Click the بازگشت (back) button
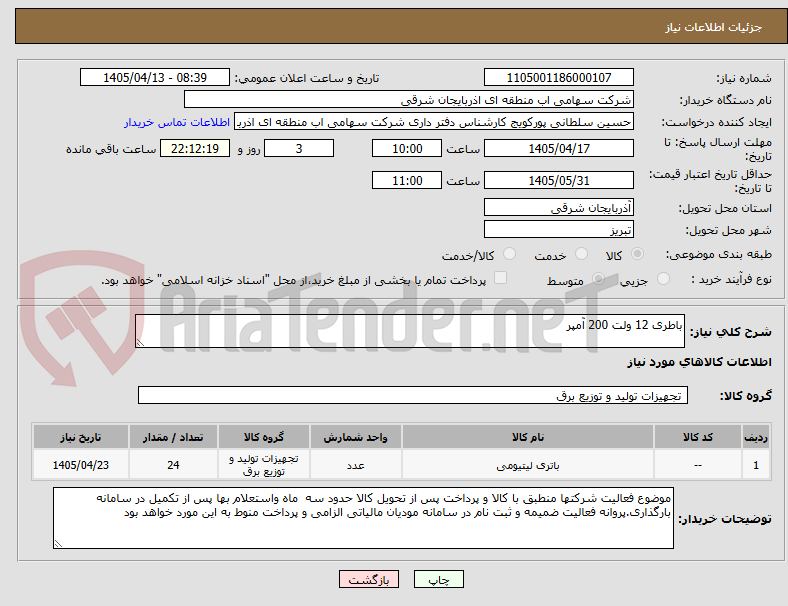788x606 pixels. coord(369,579)
